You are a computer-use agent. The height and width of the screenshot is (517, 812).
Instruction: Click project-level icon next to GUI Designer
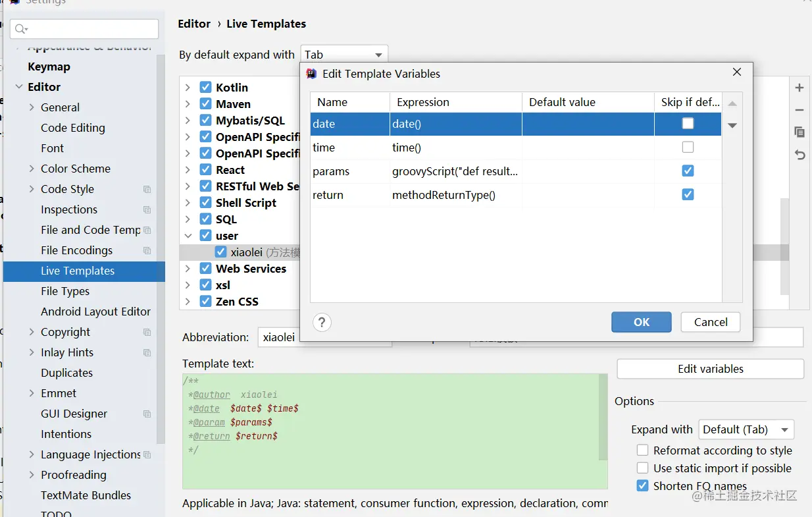pyautogui.click(x=147, y=414)
